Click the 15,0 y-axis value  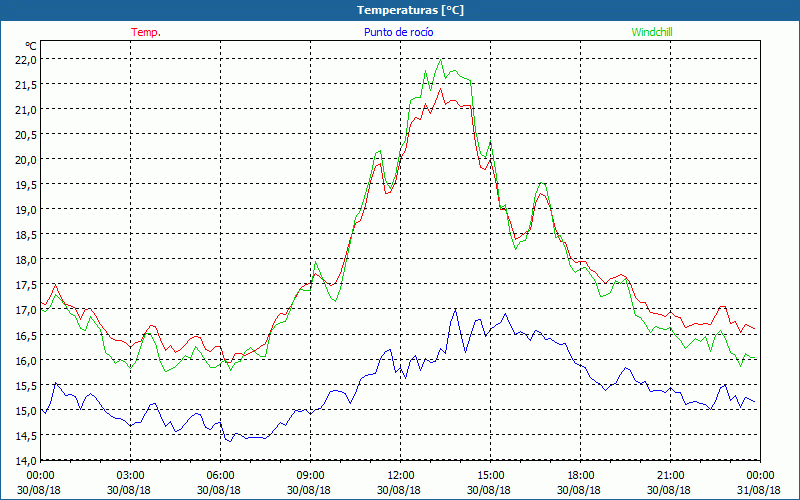click(x=26, y=410)
